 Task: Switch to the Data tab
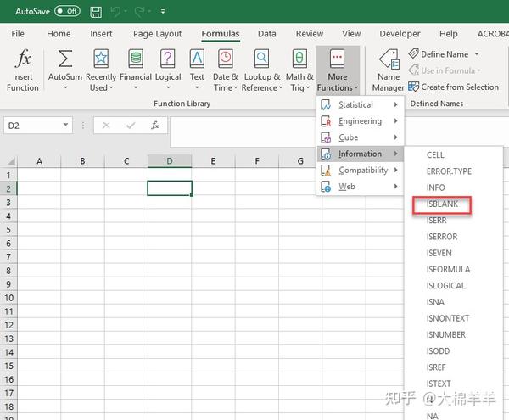point(267,34)
